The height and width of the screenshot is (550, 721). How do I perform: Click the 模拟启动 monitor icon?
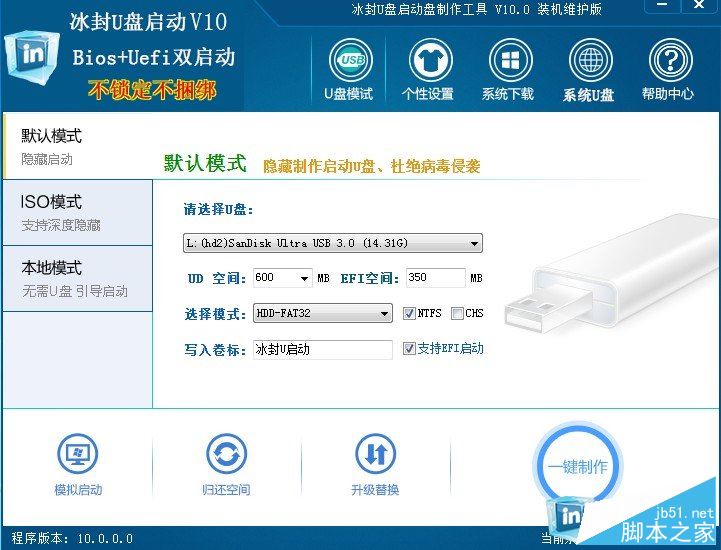click(77, 453)
